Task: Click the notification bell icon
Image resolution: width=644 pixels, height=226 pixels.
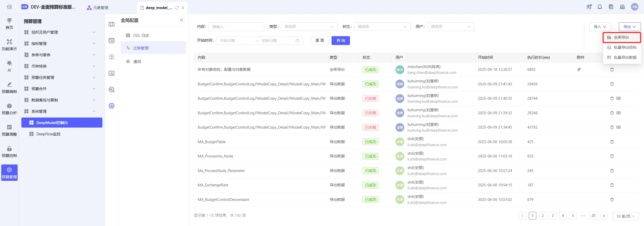Action: 600,7
